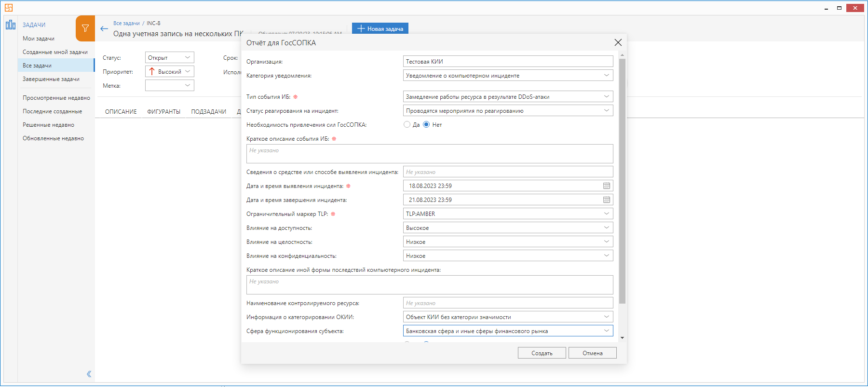Click the back arrow next to task title

(x=104, y=28)
